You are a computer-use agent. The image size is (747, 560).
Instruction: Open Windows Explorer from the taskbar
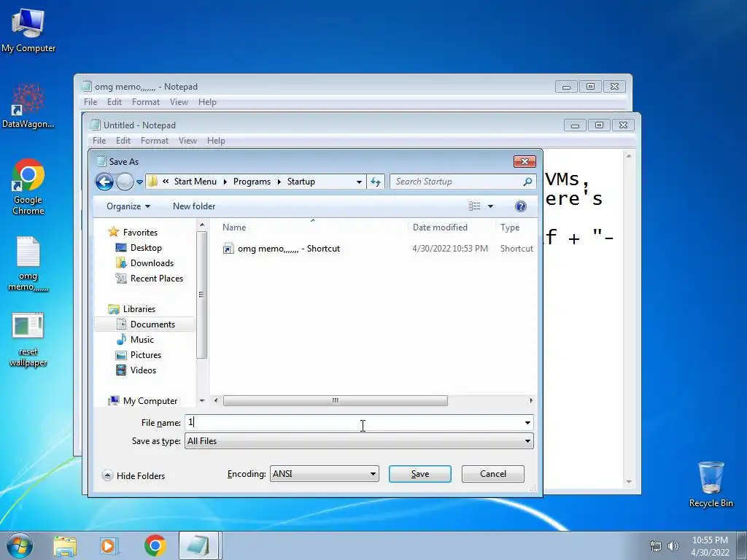pyautogui.click(x=65, y=545)
